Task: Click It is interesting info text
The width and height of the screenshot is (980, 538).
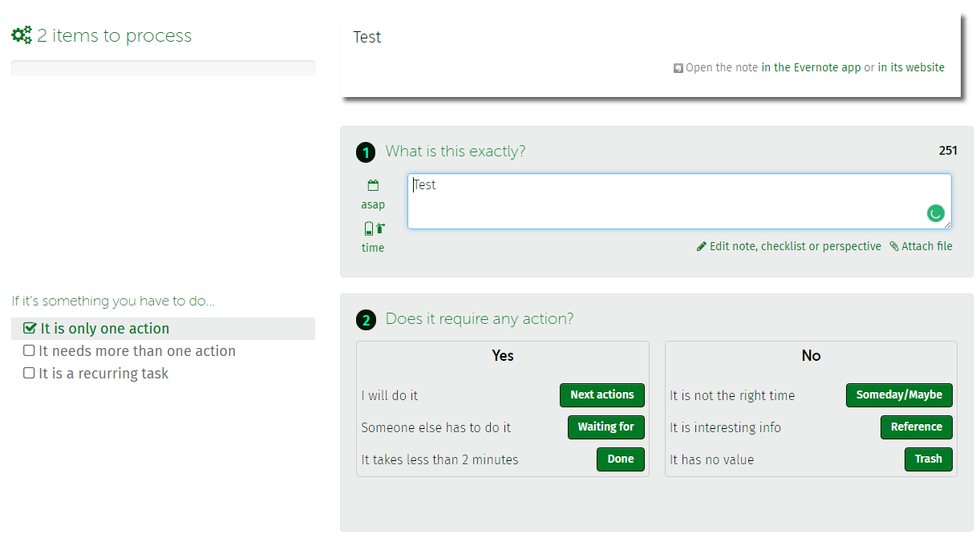Action: pos(725,427)
